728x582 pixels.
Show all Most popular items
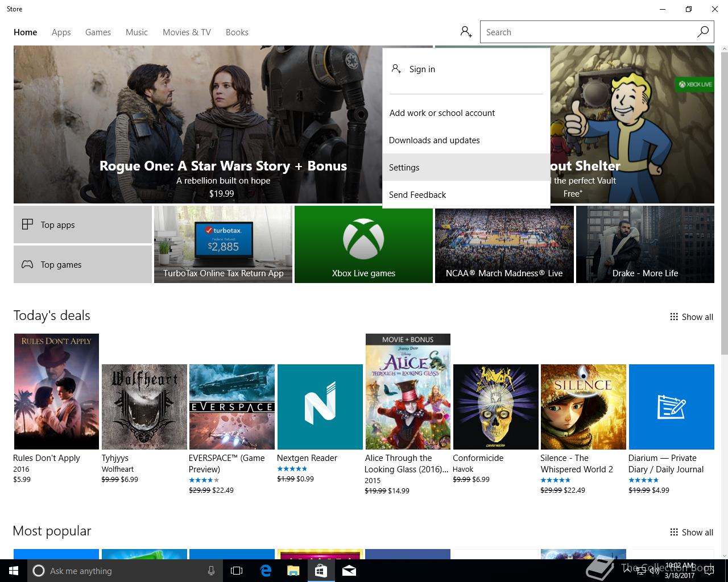[x=692, y=532]
